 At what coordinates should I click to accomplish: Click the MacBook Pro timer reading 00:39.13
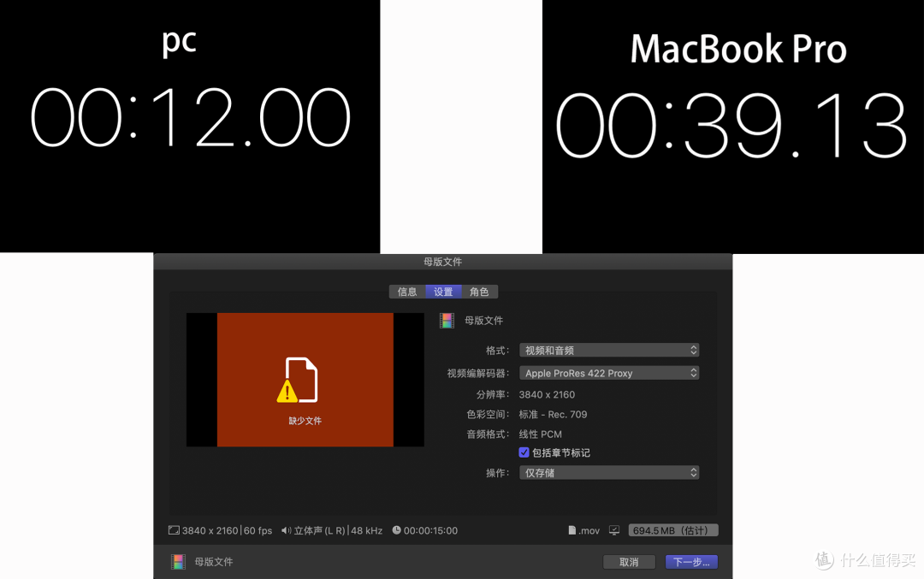point(731,126)
